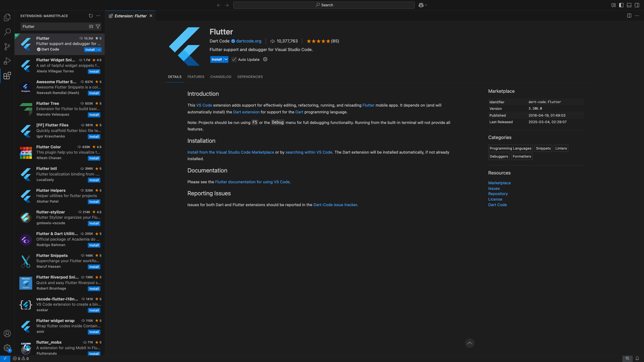Click the scroll-to-top arrow button

tap(469, 343)
